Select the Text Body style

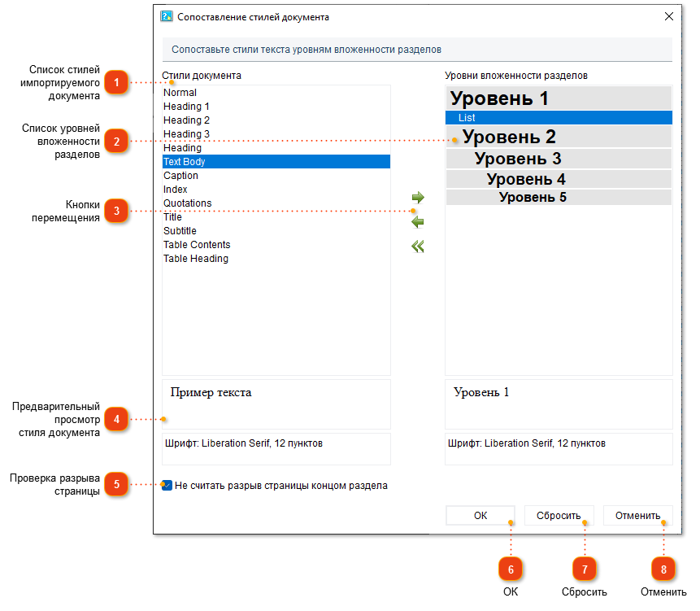point(185,162)
